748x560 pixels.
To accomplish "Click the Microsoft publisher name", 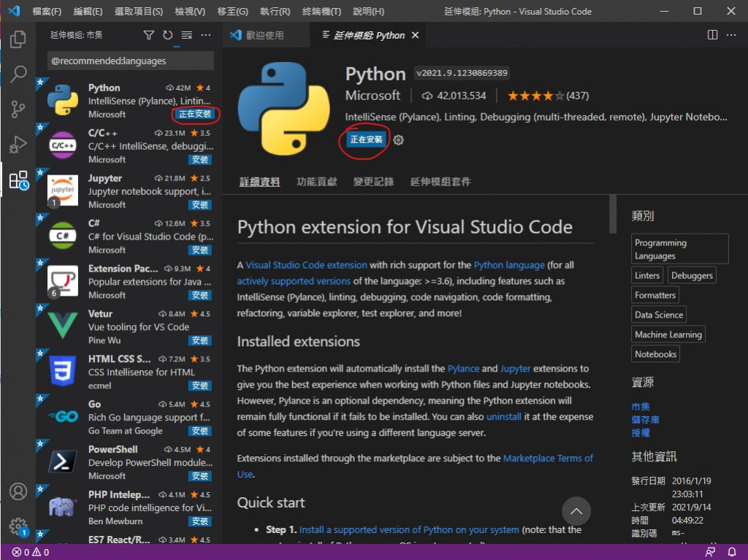I will click(x=373, y=96).
